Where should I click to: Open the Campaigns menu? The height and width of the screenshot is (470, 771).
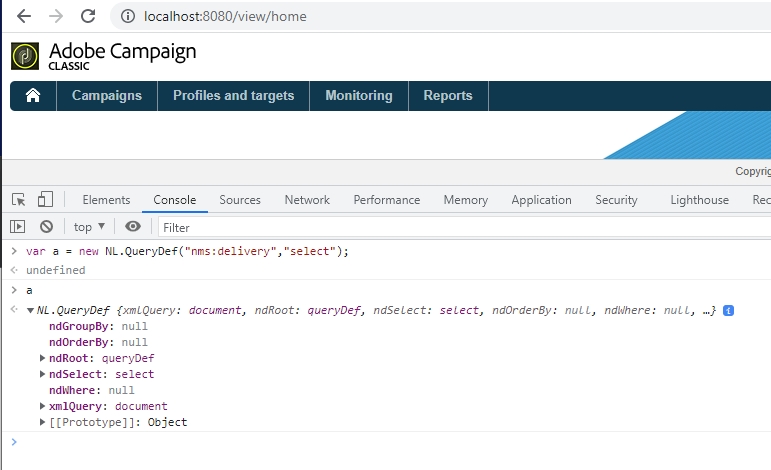pyautogui.click(x=107, y=96)
